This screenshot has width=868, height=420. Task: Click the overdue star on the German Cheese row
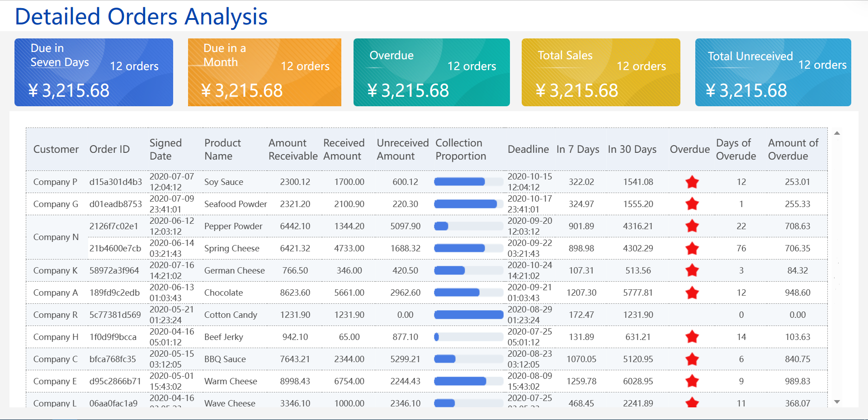coord(692,270)
